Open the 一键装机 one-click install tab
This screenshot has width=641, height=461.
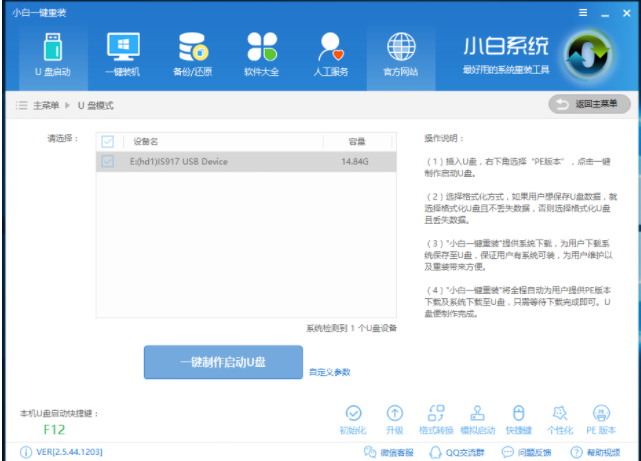tap(123, 54)
